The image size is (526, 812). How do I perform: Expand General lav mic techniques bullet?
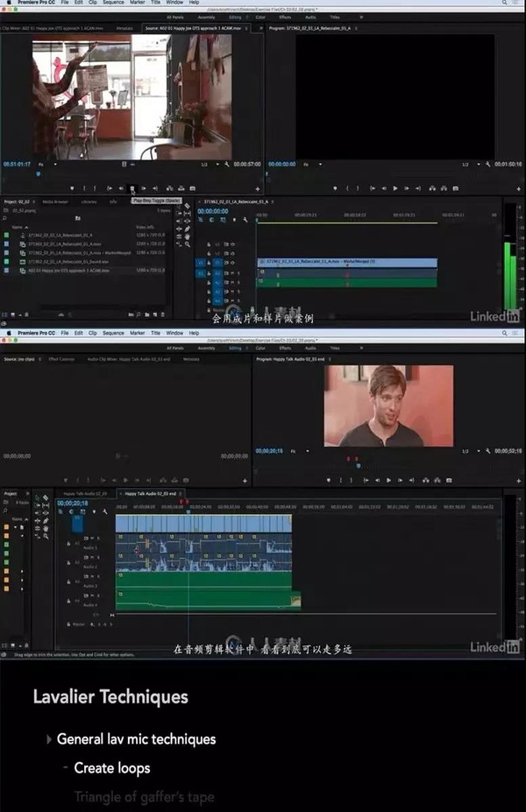49,739
